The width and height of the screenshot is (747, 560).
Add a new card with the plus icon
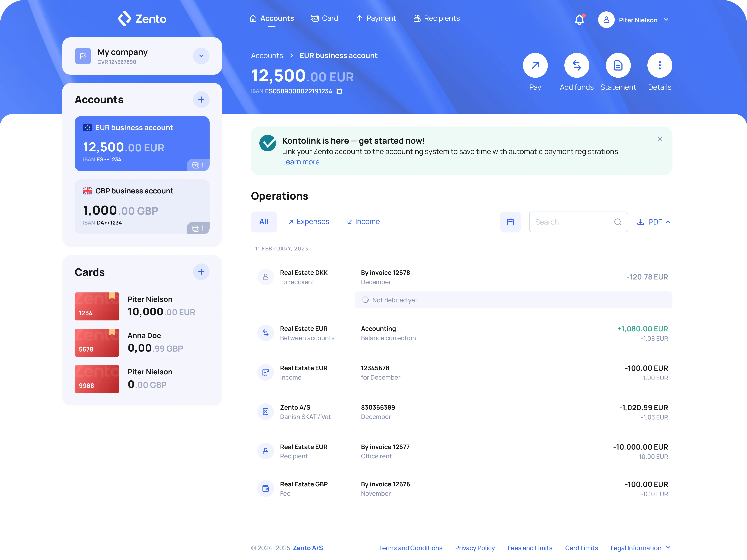click(x=201, y=272)
